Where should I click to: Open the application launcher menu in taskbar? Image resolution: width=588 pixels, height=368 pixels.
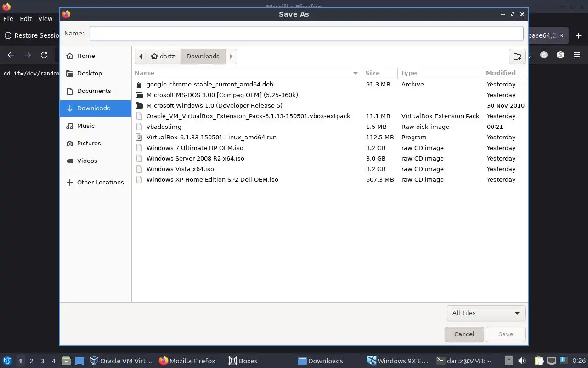tap(7, 361)
